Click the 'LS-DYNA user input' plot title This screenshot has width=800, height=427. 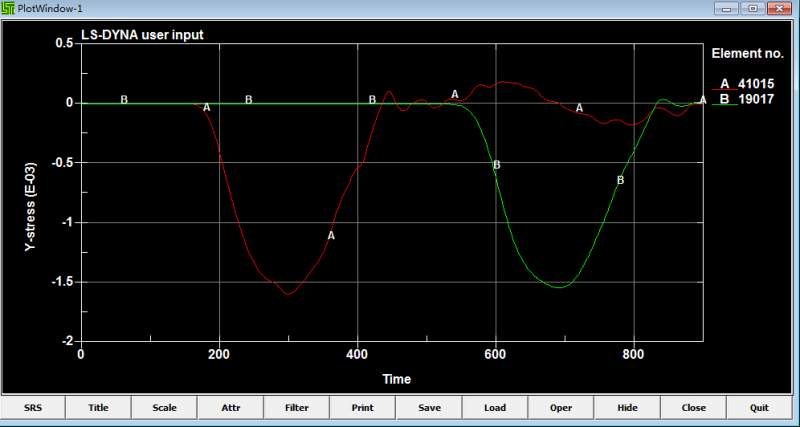142,35
